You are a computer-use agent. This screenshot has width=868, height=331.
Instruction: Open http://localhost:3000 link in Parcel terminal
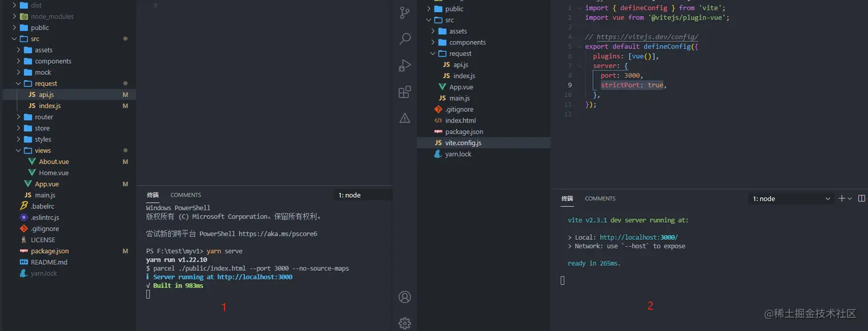coord(255,277)
